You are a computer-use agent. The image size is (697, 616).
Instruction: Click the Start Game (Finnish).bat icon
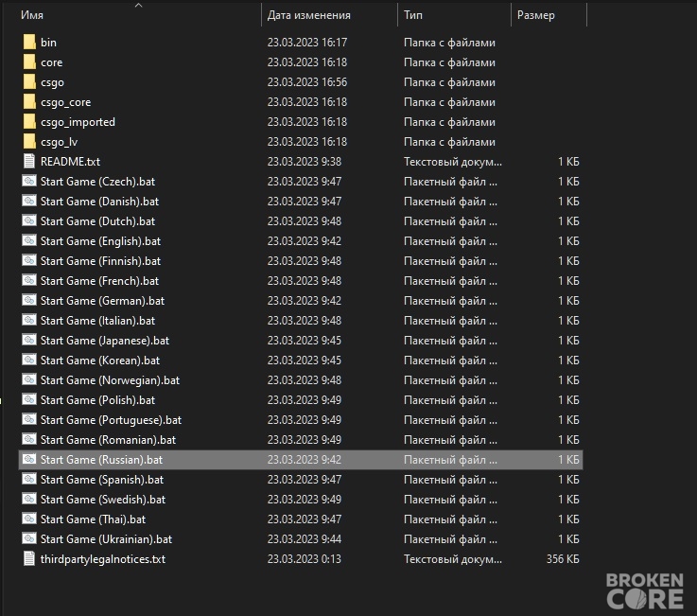point(29,260)
